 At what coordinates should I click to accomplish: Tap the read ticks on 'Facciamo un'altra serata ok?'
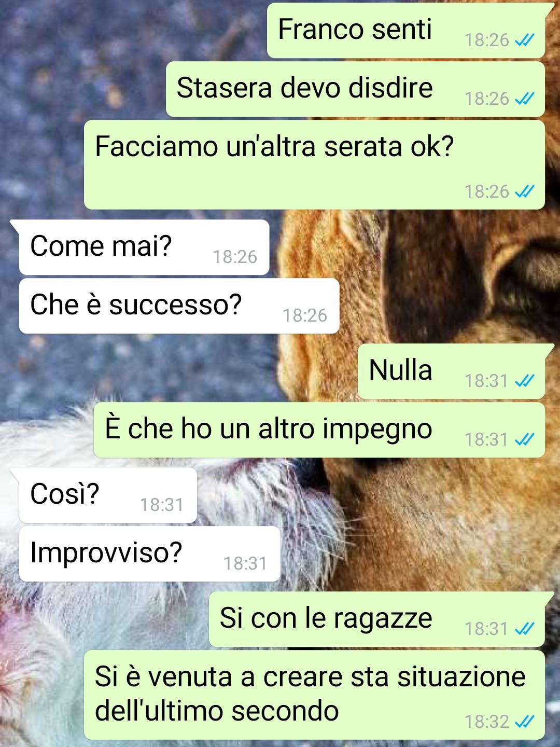coord(524,191)
